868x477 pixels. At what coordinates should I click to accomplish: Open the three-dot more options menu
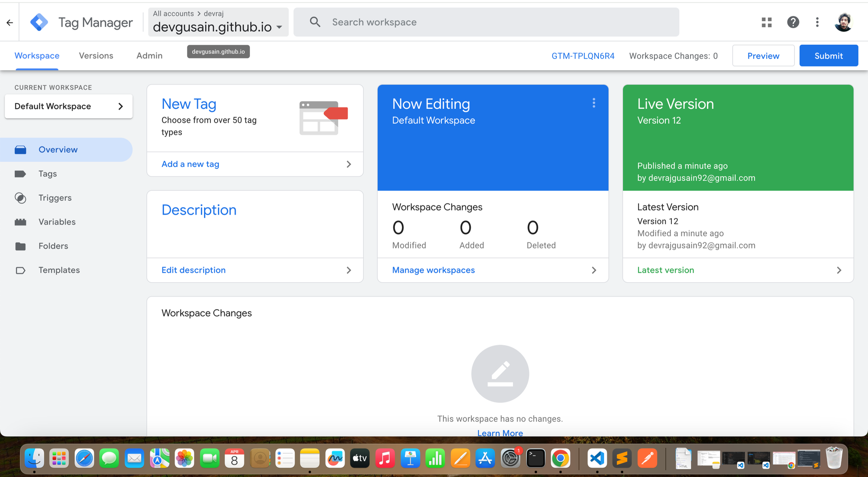pos(817,22)
